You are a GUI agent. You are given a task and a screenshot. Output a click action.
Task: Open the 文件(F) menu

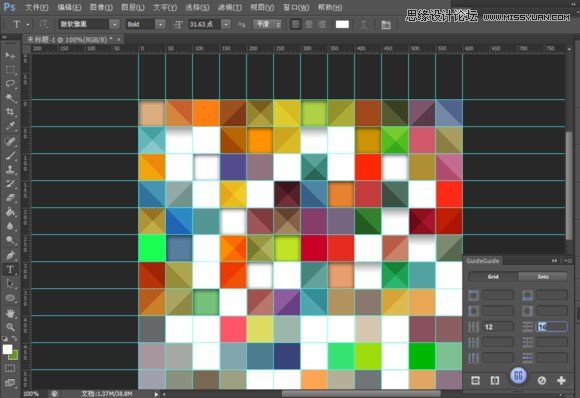tap(37, 7)
